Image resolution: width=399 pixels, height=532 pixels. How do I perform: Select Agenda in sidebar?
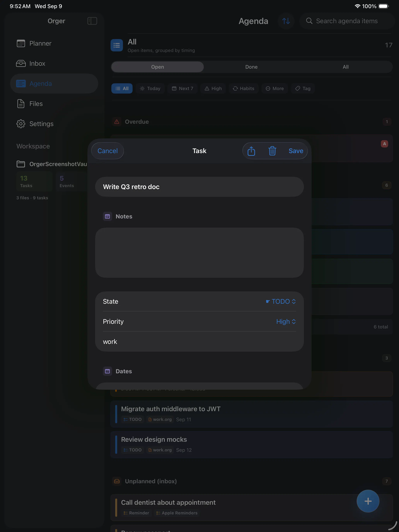click(54, 84)
